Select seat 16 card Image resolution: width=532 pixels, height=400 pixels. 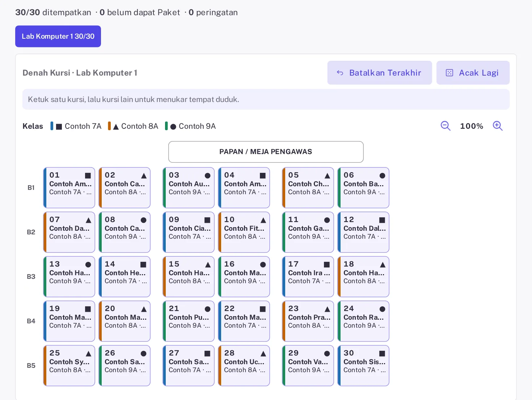[x=244, y=277]
